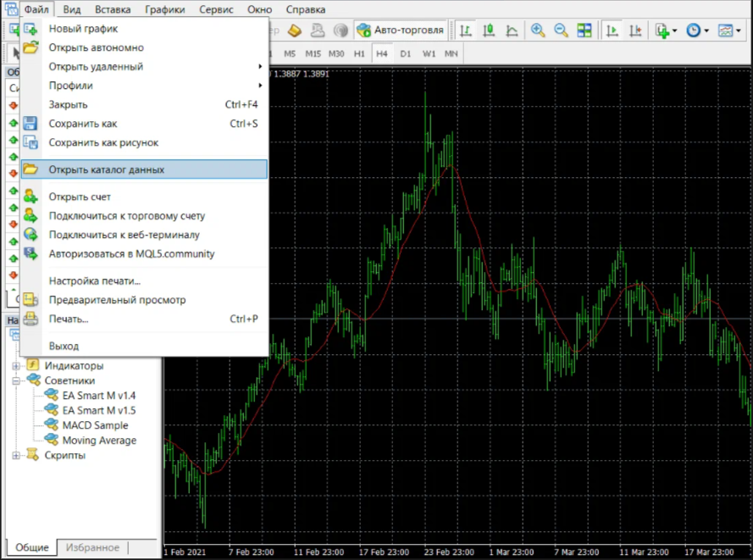
Task: Tile chart windows with the grid icon
Action: (584, 30)
